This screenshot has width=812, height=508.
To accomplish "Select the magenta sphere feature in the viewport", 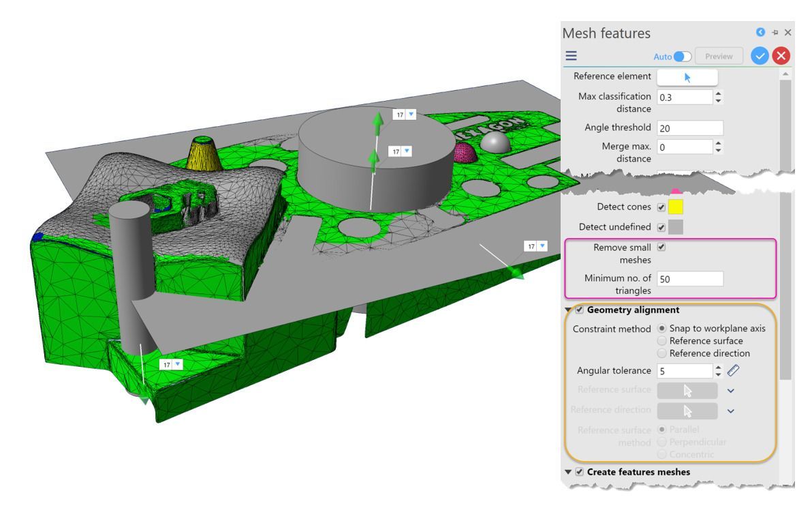I will (465, 153).
